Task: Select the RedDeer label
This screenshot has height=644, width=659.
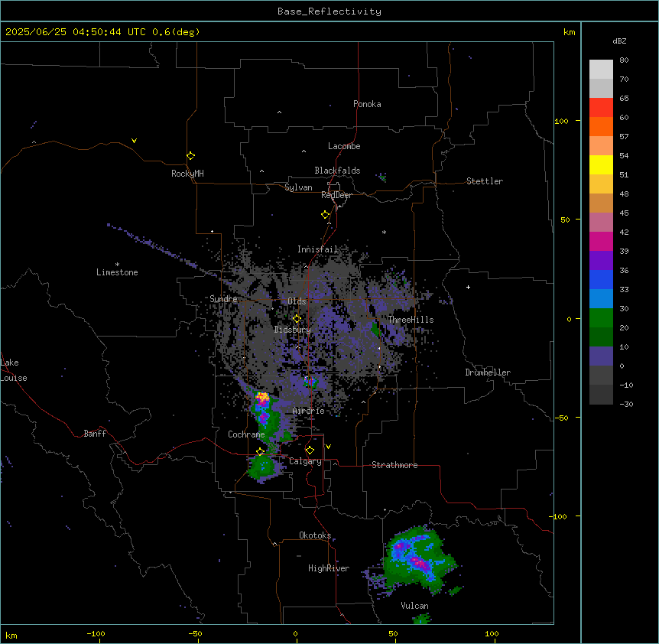Action: pyautogui.click(x=336, y=195)
